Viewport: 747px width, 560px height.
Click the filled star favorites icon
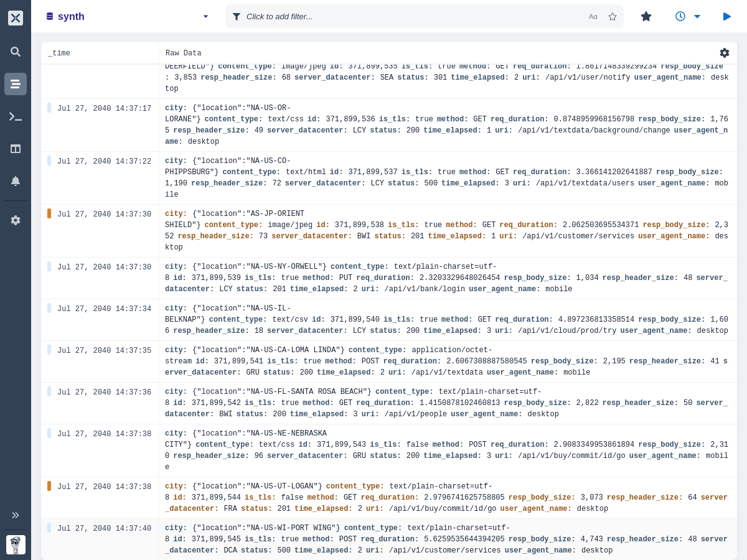pyautogui.click(x=646, y=16)
